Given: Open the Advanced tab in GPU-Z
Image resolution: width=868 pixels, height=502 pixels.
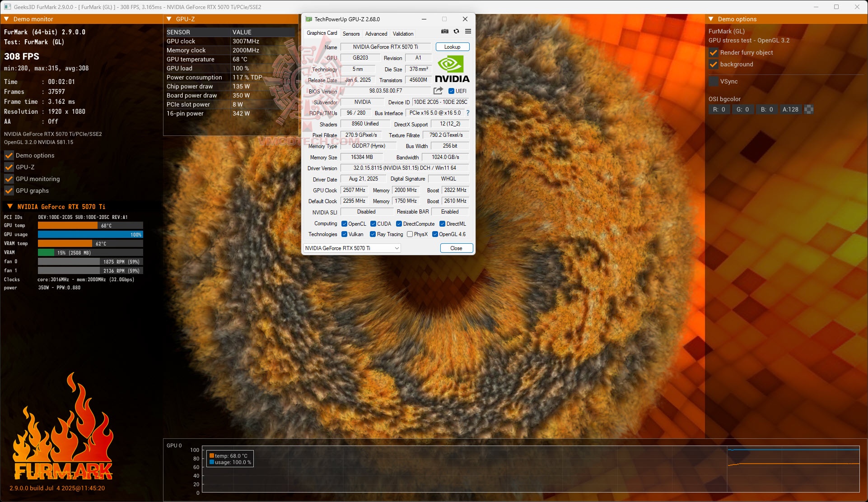Looking at the screenshot, I should coord(376,34).
